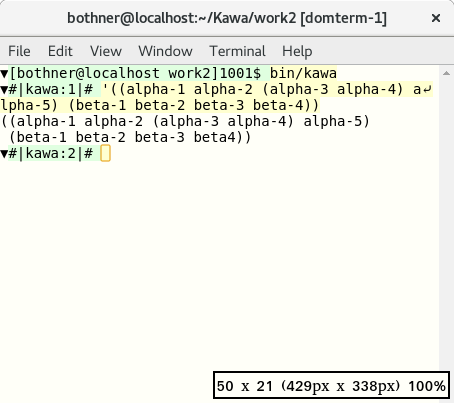Collapse the kawa:2 prompt triangle

pos(4,154)
